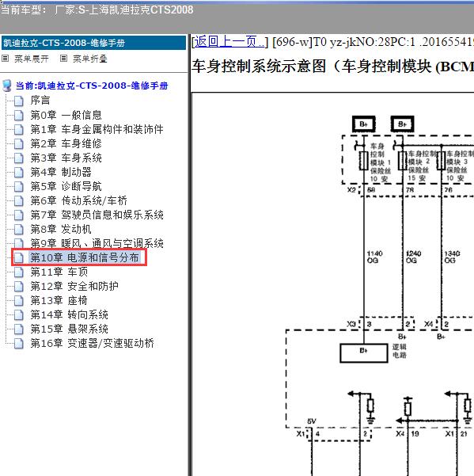
Task: Open 第0章 一般信息
Action: pyautogui.click(x=66, y=115)
